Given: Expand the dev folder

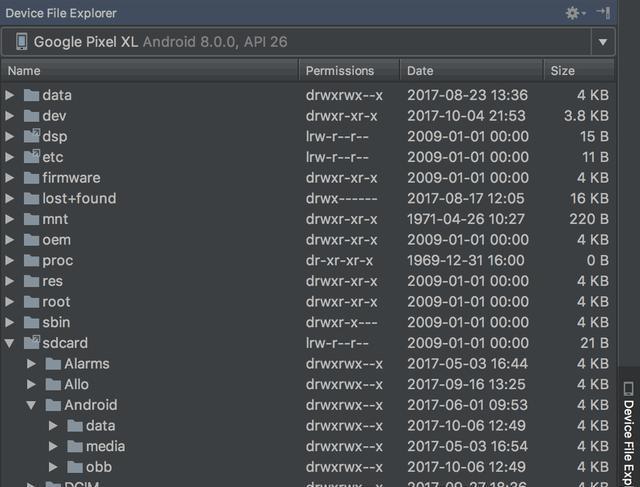Looking at the screenshot, I should (x=9, y=116).
